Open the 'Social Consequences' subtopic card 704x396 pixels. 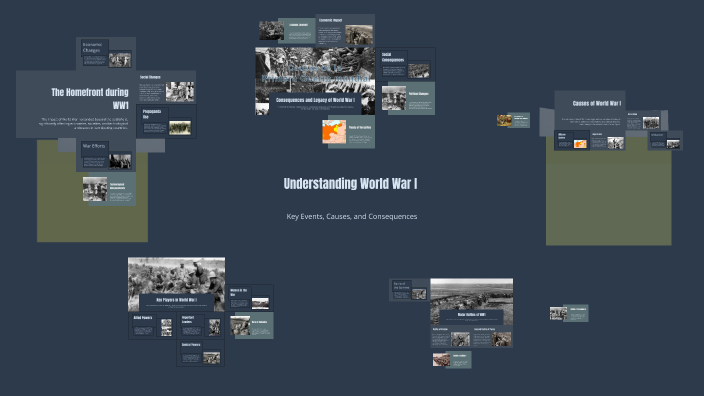coord(405,64)
